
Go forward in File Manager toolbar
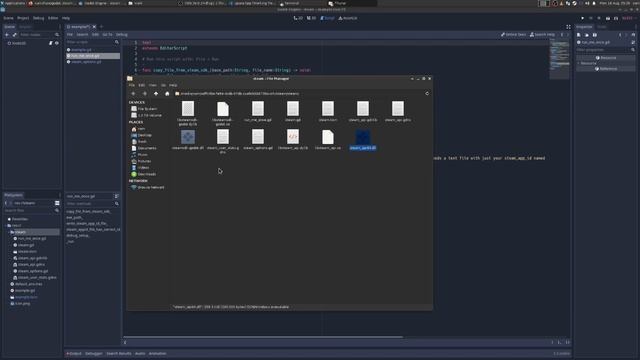(144, 93)
